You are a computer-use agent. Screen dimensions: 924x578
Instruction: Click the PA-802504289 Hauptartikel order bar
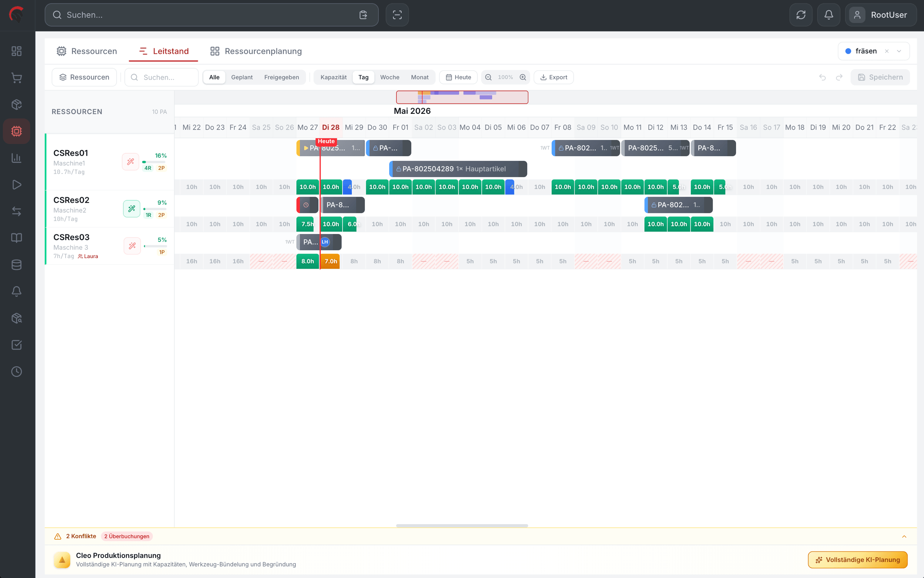point(458,169)
